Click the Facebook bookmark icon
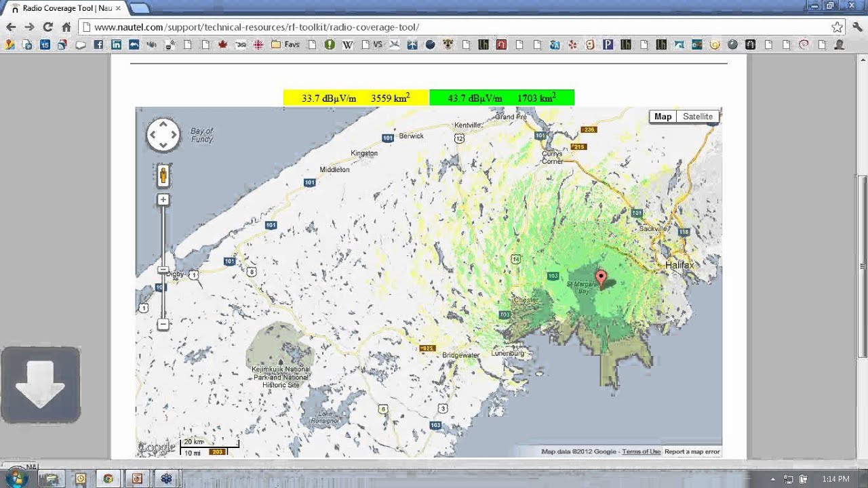 pyautogui.click(x=98, y=45)
